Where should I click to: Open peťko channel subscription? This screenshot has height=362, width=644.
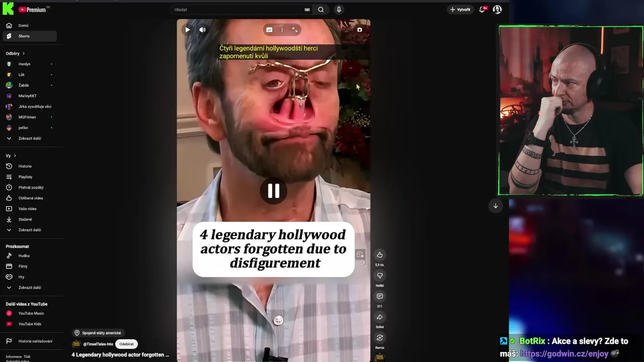click(x=29, y=128)
